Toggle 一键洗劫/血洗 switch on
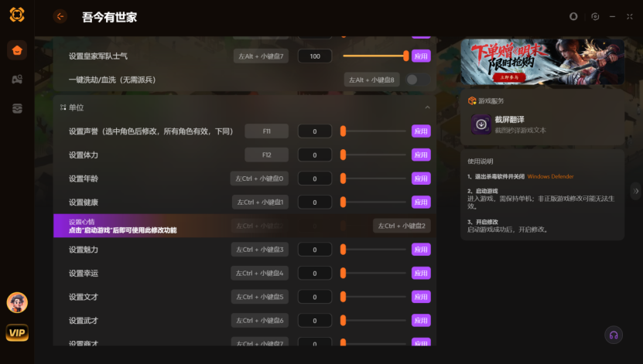Image resolution: width=643 pixels, height=364 pixels. click(x=417, y=80)
